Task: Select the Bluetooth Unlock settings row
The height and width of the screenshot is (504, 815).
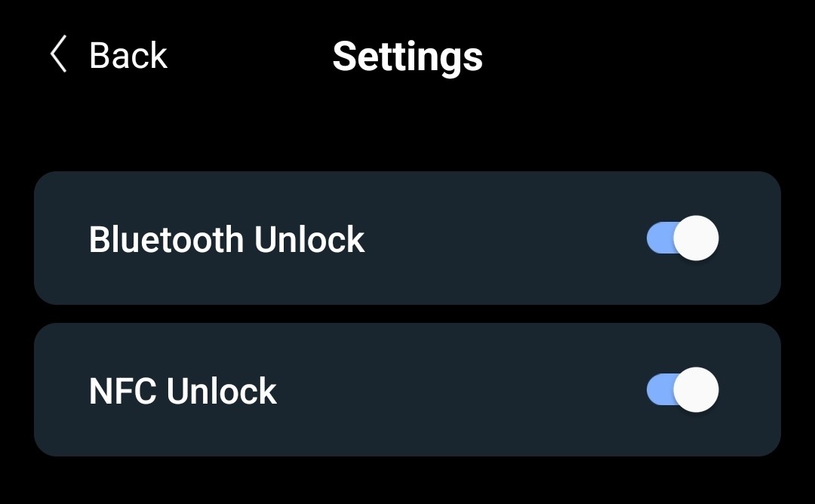Action: [407, 238]
